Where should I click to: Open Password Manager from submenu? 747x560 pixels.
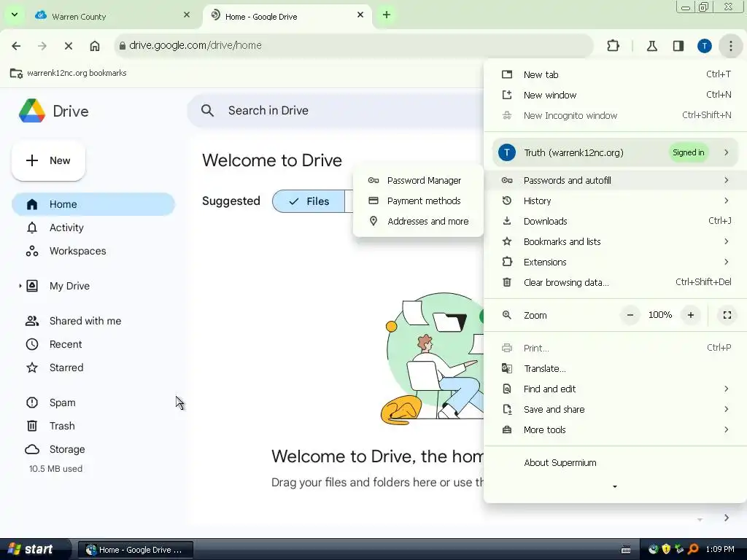(418, 181)
